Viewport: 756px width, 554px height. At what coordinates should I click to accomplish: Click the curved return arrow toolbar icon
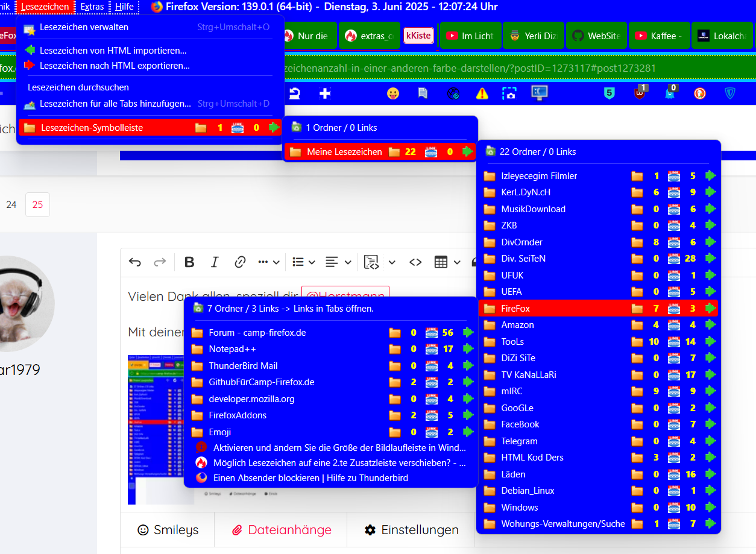(x=295, y=93)
